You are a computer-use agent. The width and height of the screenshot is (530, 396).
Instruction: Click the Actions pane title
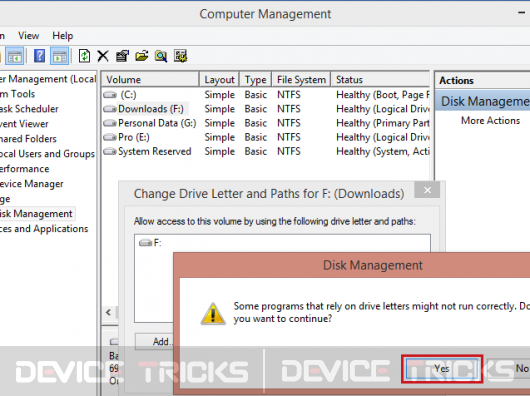click(456, 81)
